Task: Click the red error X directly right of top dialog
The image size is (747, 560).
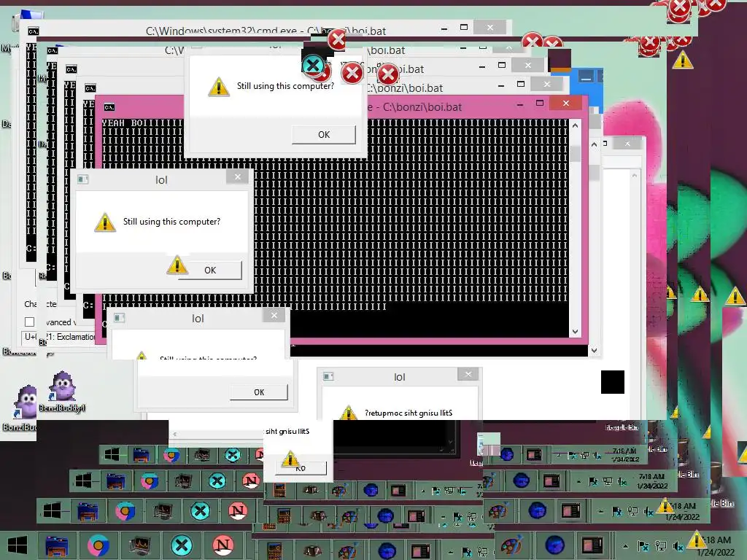Action: [387, 74]
